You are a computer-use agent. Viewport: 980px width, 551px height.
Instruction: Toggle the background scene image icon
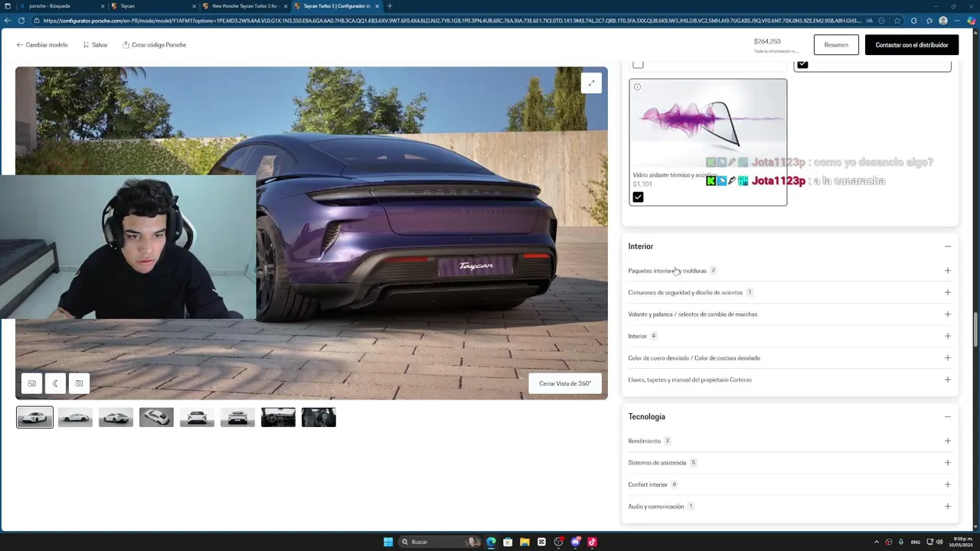point(31,383)
